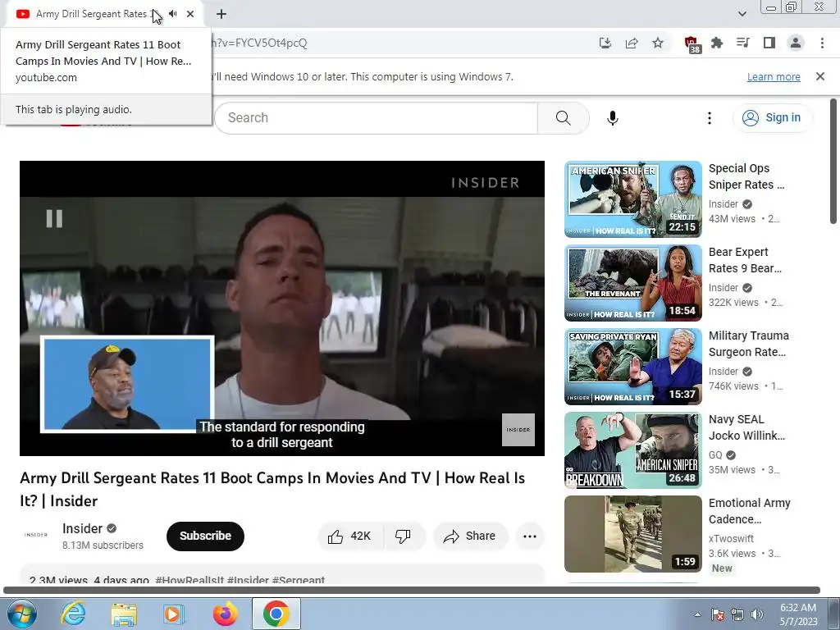Open the Insider channel name link

pyautogui.click(x=82, y=529)
